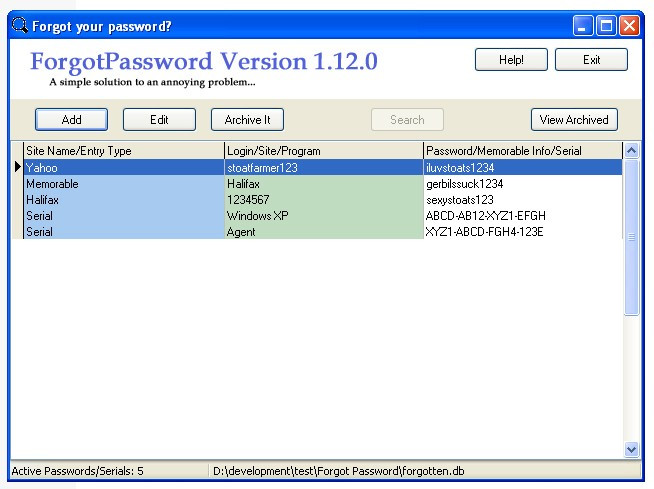654x489 pixels.
Task: Click the Windows XP cell
Action: 324,216
